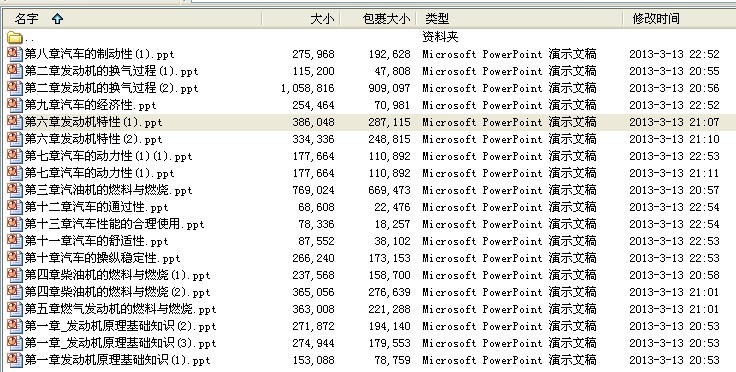Select file name 第十三章汽车性能的合理使用.ppt

(115, 224)
